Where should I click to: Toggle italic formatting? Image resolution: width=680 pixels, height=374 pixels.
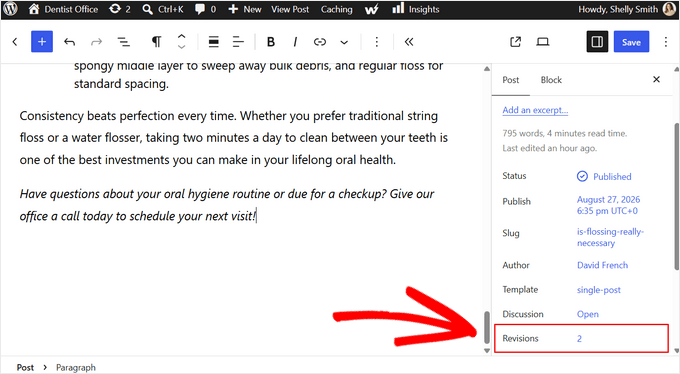click(295, 42)
